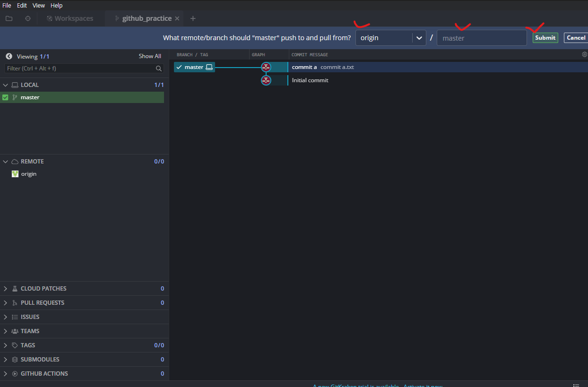The height and width of the screenshot is (387, 588).
Task: Open graph column settings gear
Action: [x=585, y=55]
